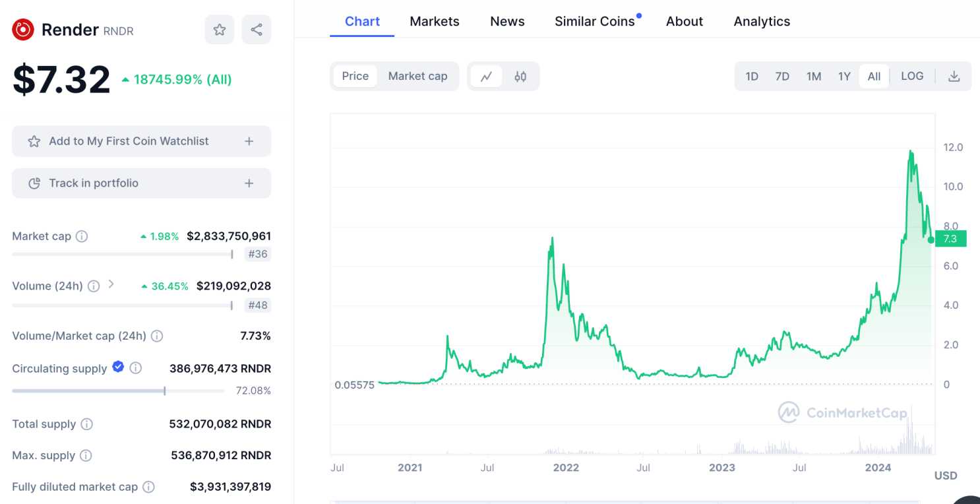Screen dimensions: 980x504
Task: Click 0.05575 starting price label
Action: coord(354,385)
